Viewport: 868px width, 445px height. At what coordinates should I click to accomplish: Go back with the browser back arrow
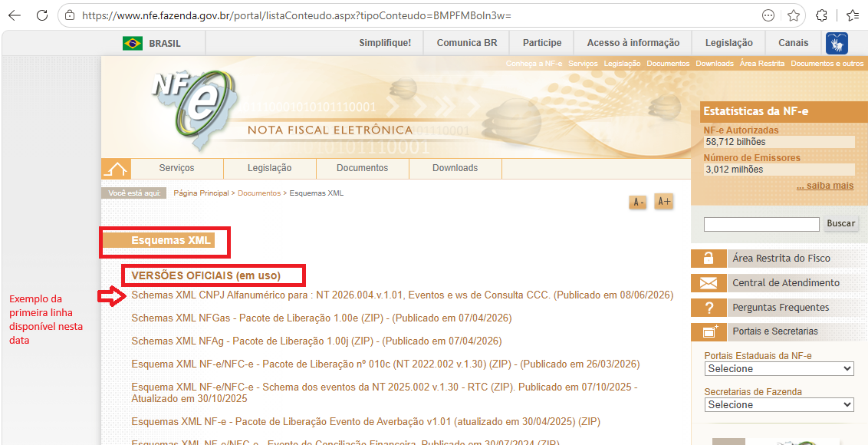point(15,15)
